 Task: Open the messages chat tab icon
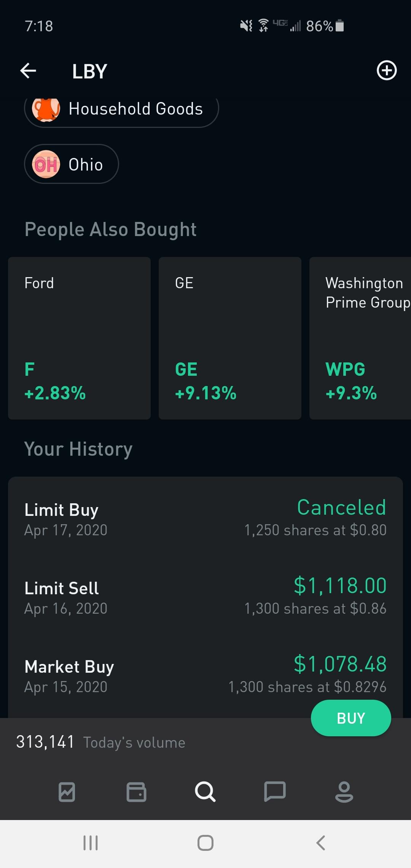click(x=275, y=792)
